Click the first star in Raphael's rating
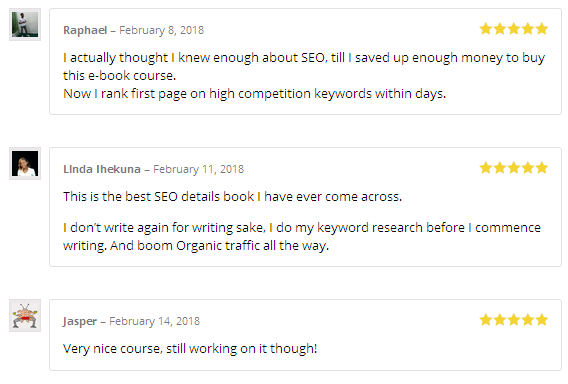The width and height of the screenshot is (568, 384). (486, 29)
